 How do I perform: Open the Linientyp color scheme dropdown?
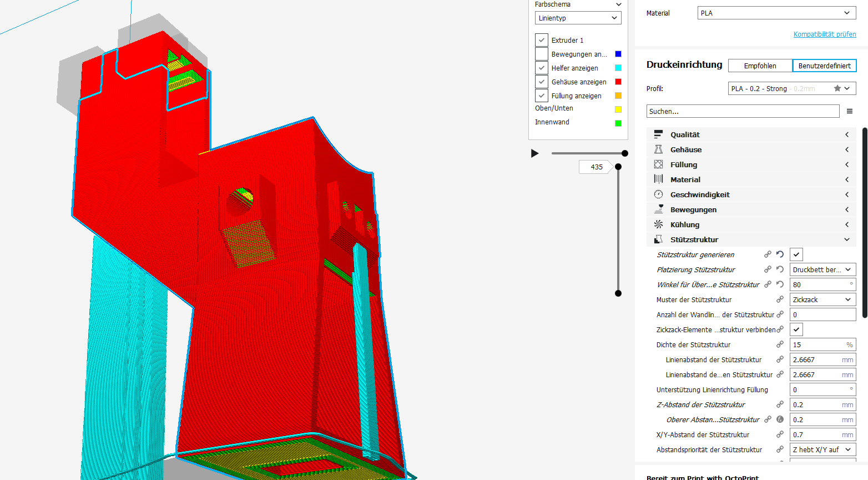click(578, 18)
